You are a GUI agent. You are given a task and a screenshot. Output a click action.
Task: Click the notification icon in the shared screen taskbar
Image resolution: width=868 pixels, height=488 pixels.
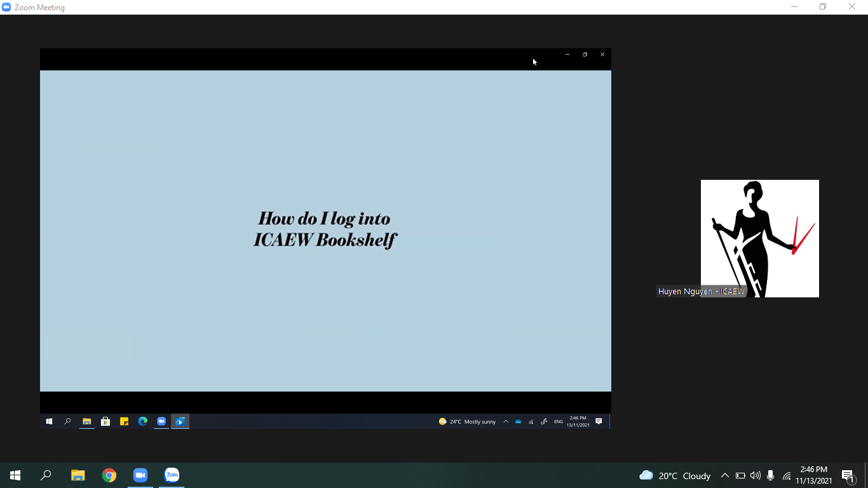[599, 421]
